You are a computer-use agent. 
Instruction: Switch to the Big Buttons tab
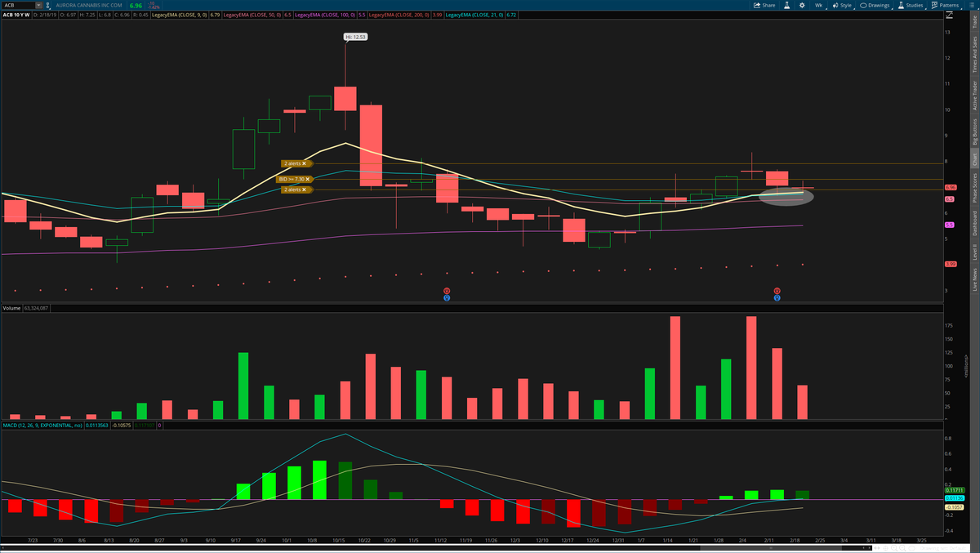click(x=974, y=132)
